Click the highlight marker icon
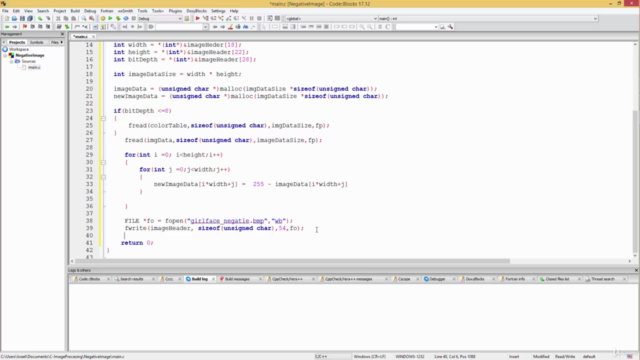640x360 pixels. 230,27
